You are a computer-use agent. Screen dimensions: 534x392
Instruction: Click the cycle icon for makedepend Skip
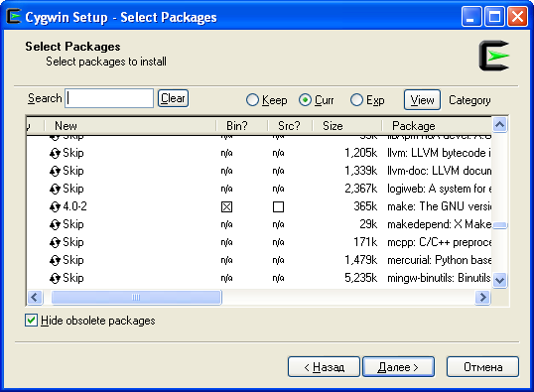(x=55, y=224)
